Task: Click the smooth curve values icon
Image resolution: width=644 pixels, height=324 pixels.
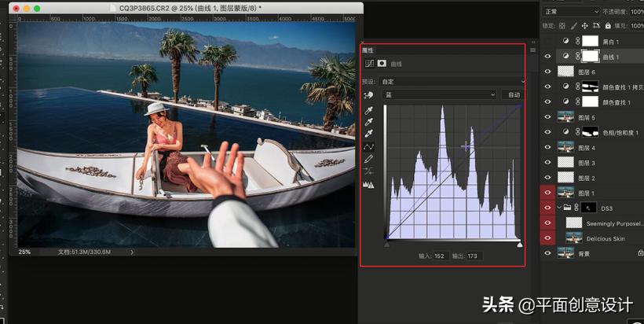Action: pos(369,171)
